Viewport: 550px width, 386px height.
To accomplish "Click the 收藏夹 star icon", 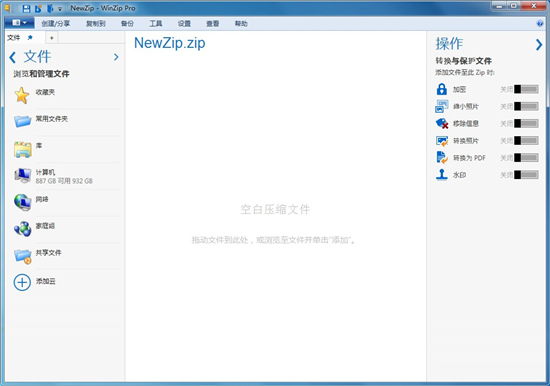I will coord(22,95).
